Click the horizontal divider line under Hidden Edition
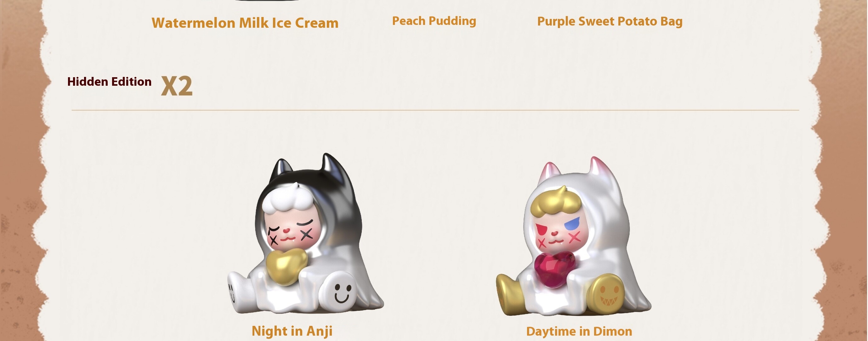Viewport: 868px width, 341px height. 435,110
